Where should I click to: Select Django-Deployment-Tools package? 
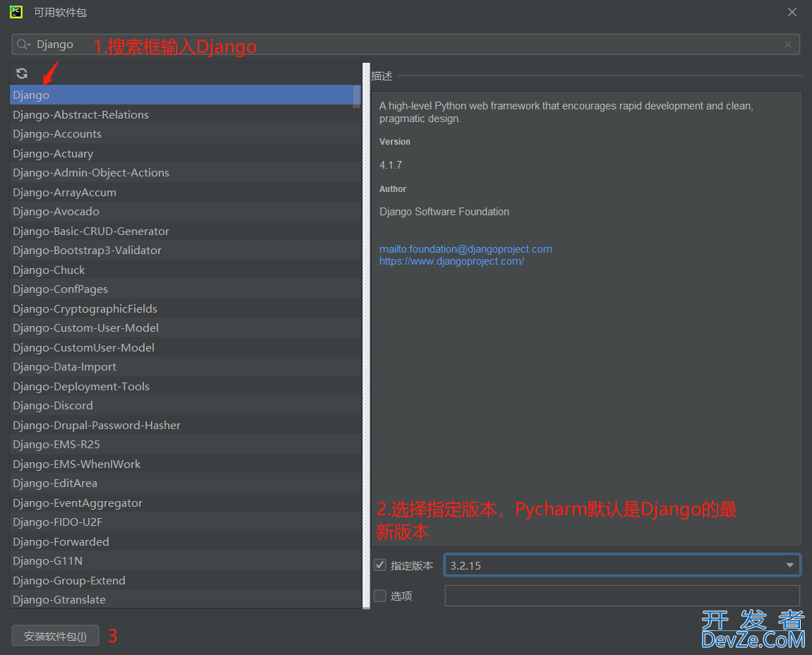[185, 387]
